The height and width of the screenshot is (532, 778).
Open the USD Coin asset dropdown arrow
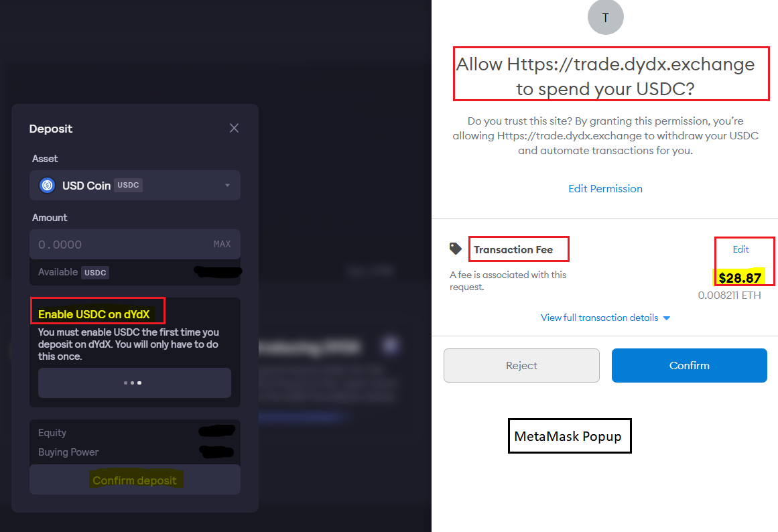pyautogui.click(x=227, y=185)
